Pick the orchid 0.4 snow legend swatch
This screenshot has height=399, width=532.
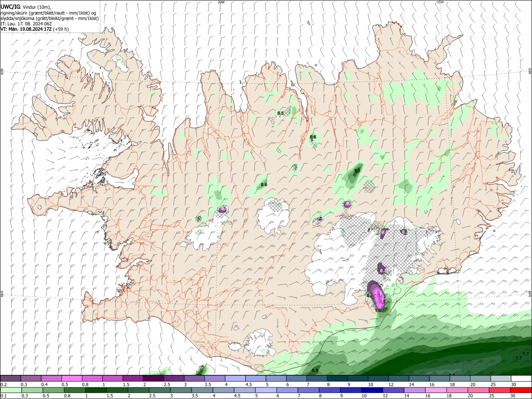coord(52,378)
